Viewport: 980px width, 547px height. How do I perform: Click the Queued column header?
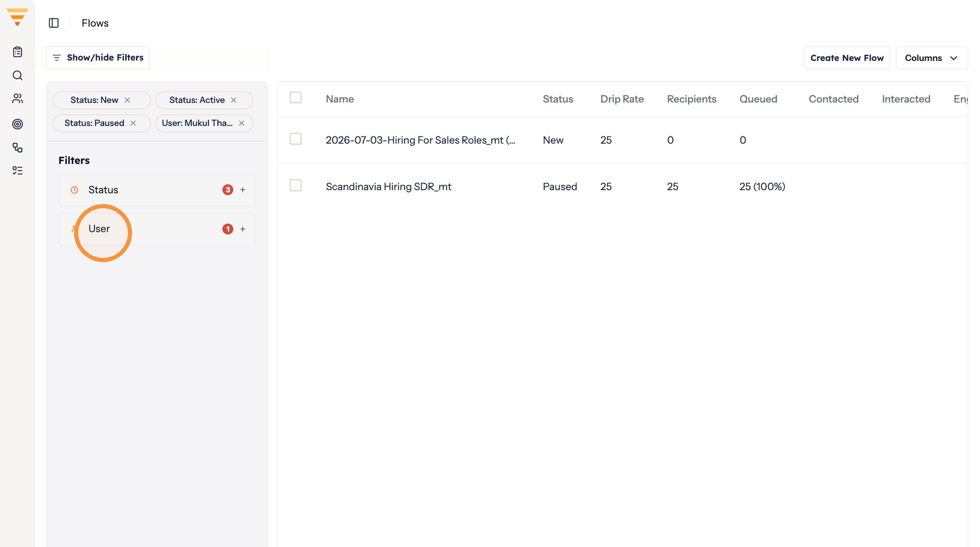coord(758,99)
